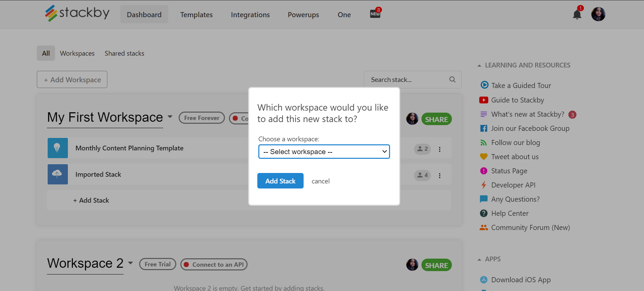Click the Stackby logo
This screenshot has width=644, height=291.
click(x=77, y=13)
